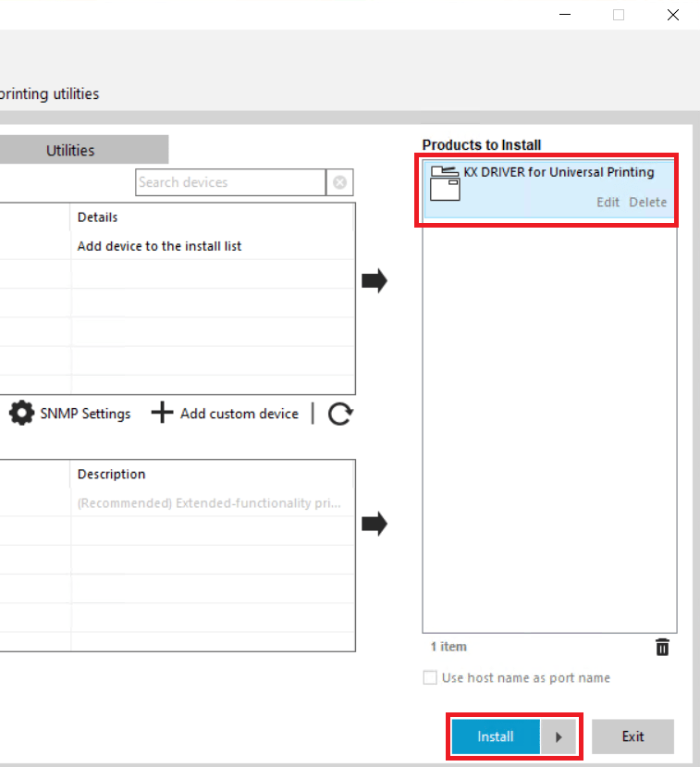Add the selected driver with the lower arrow
The height and width of the screenshot is (767, 700).
point(375,524)
